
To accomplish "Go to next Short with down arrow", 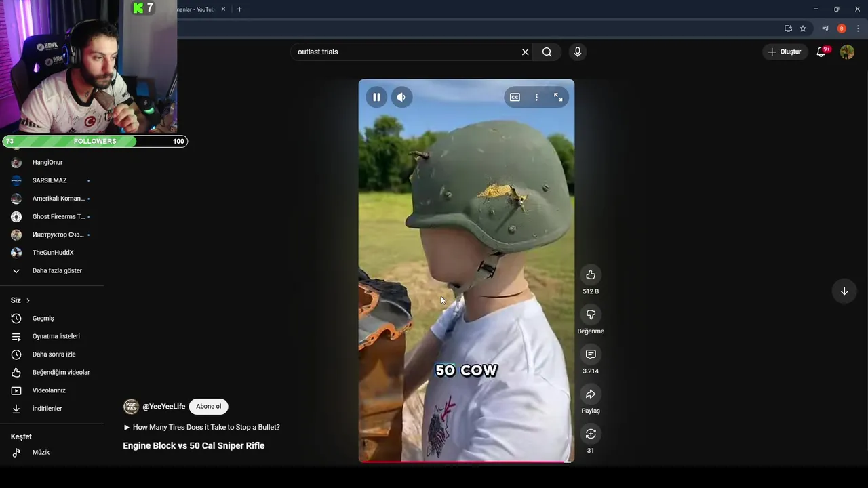I will tap(844, 291).
